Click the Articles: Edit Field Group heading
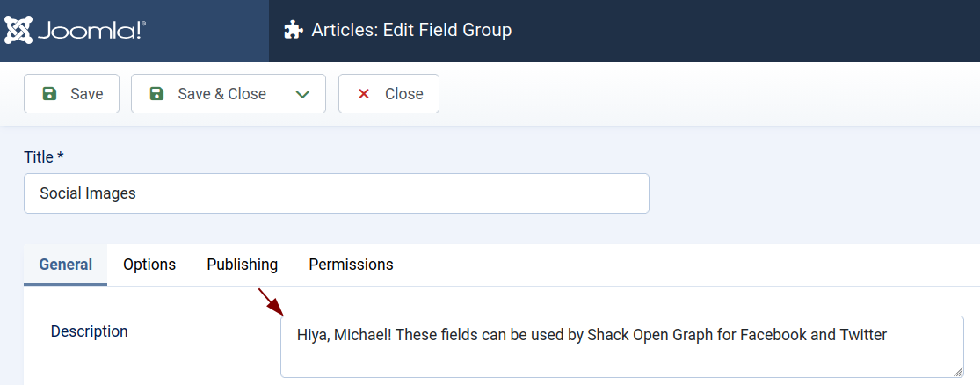 coord(411,31)
